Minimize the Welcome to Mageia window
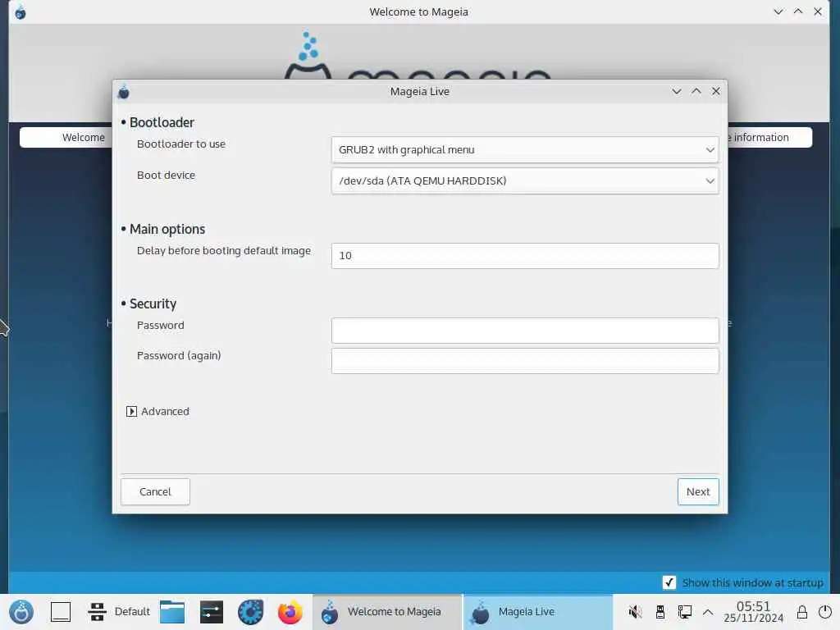 (x=778, y=11)
